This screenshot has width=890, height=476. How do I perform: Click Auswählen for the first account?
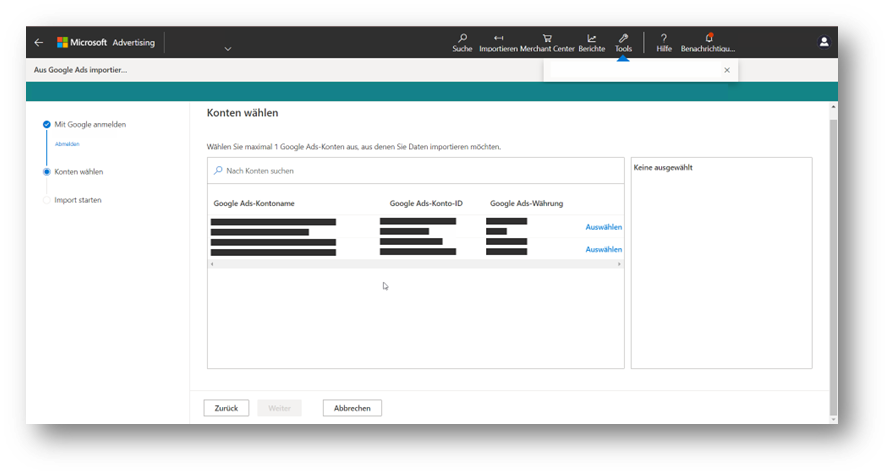(603, 227)
